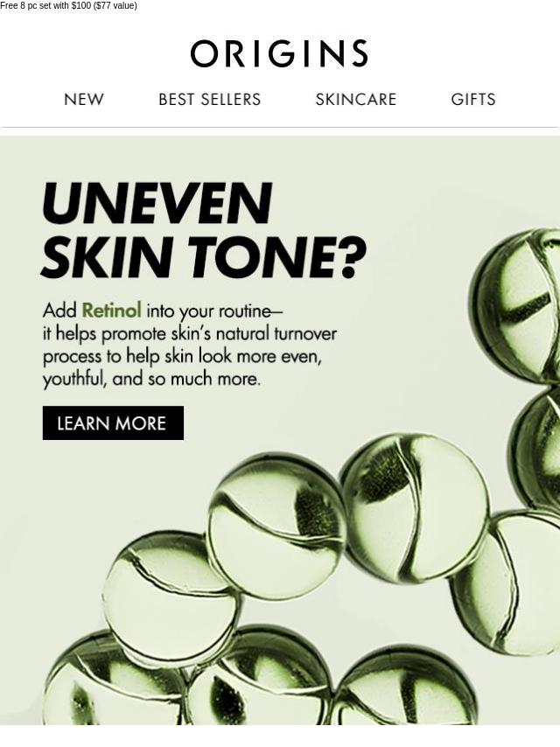Click the UNEVEN headline word
Image resolution: width=560 pixels, height=747 pixels.
pyautogui.click(x=157, y=204)
